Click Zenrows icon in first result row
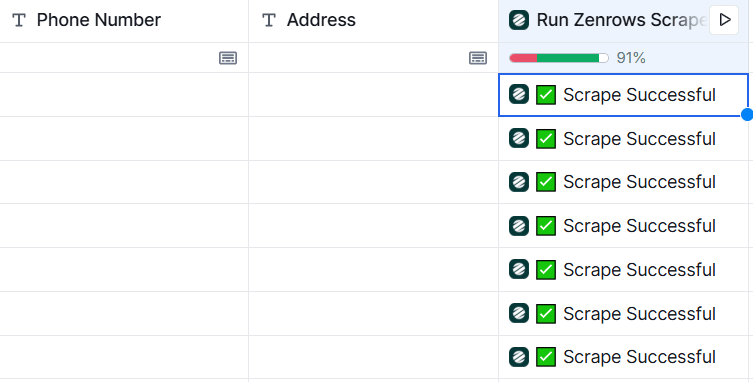 519,94
